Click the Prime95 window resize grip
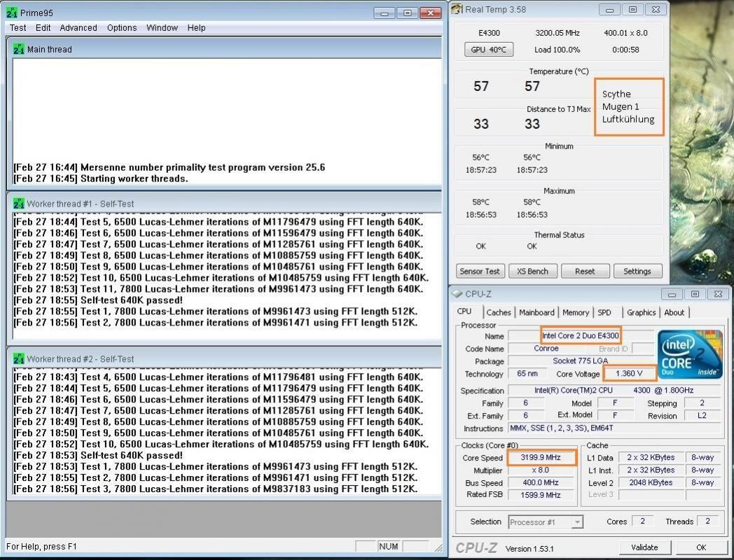Image resolution: width=734 pixels, height=560 pixels. pyautogui.click(x=438, y=547)
